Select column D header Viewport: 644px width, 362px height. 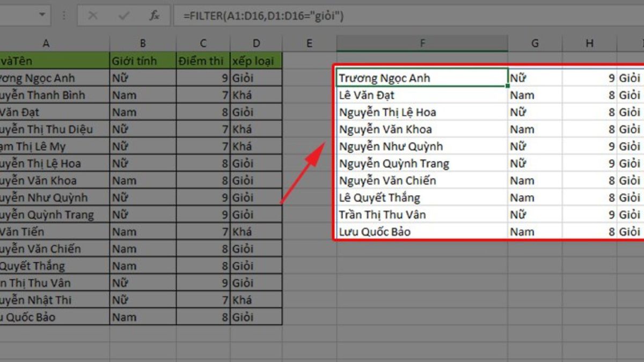(256, 43)
